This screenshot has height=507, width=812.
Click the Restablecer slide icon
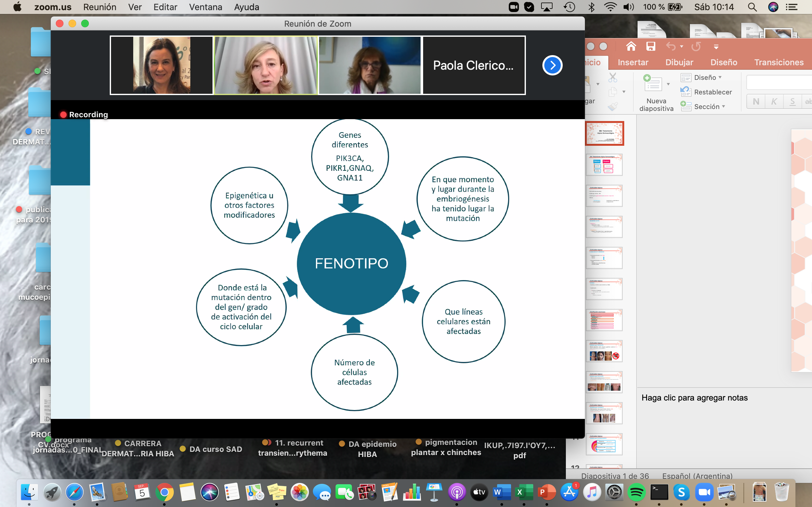click(x=685, y=92)
